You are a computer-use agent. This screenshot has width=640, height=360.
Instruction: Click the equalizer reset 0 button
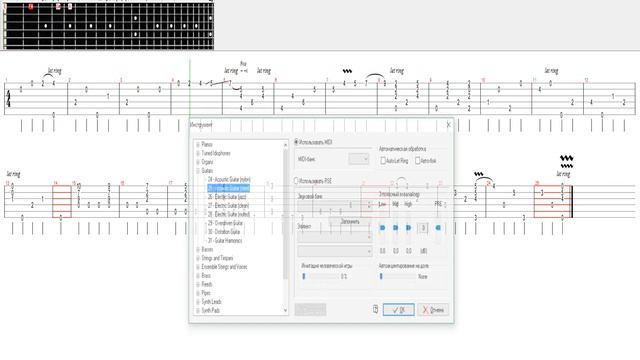423,228
